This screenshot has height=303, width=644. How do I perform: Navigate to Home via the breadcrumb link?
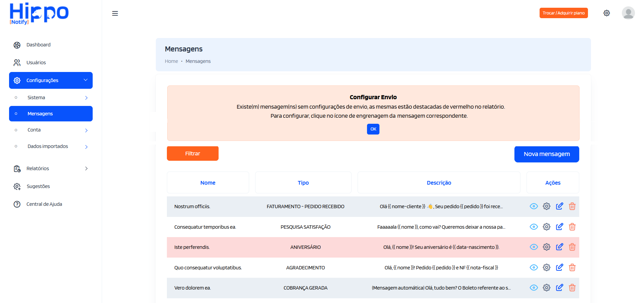171,61
